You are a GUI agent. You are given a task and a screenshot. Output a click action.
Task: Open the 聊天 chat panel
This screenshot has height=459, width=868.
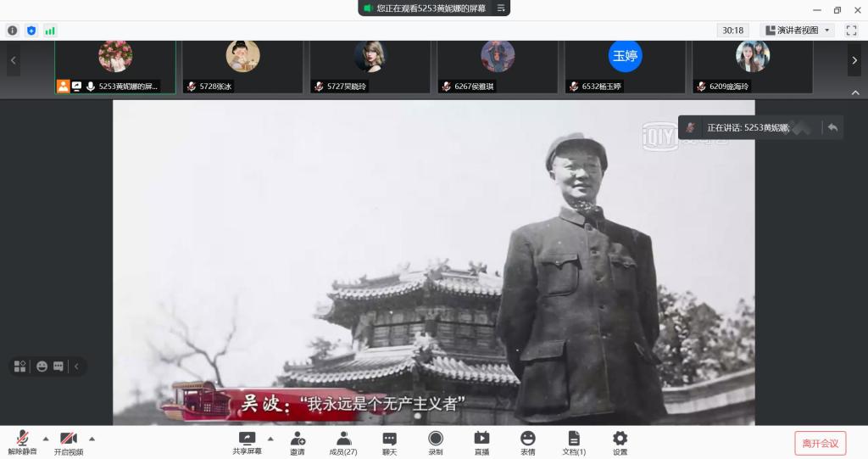tap(389, 442)
